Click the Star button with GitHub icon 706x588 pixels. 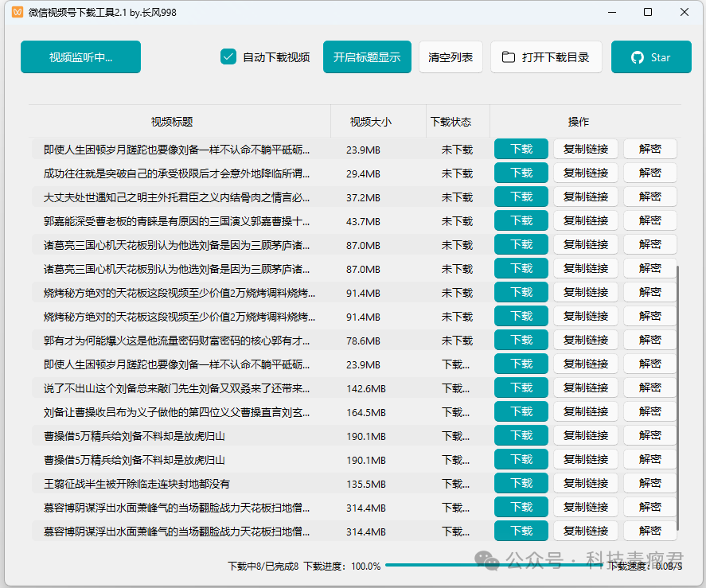click(x=651, y=57)
